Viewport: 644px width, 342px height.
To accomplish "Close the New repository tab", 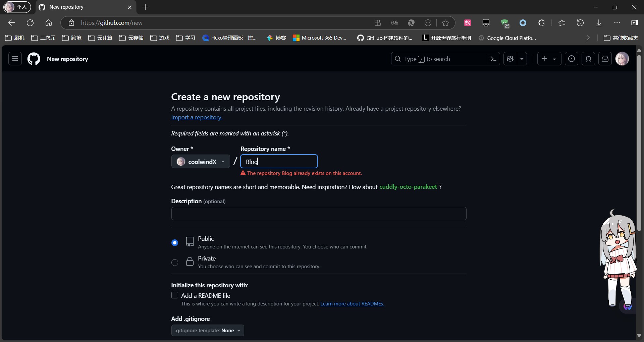I will click(130, 7).
